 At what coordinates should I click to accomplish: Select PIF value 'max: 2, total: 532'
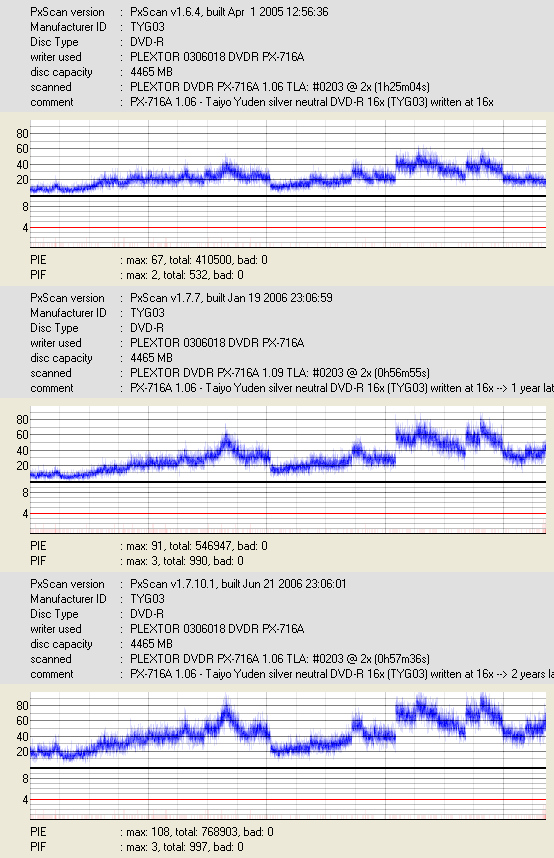click(182, 275)
